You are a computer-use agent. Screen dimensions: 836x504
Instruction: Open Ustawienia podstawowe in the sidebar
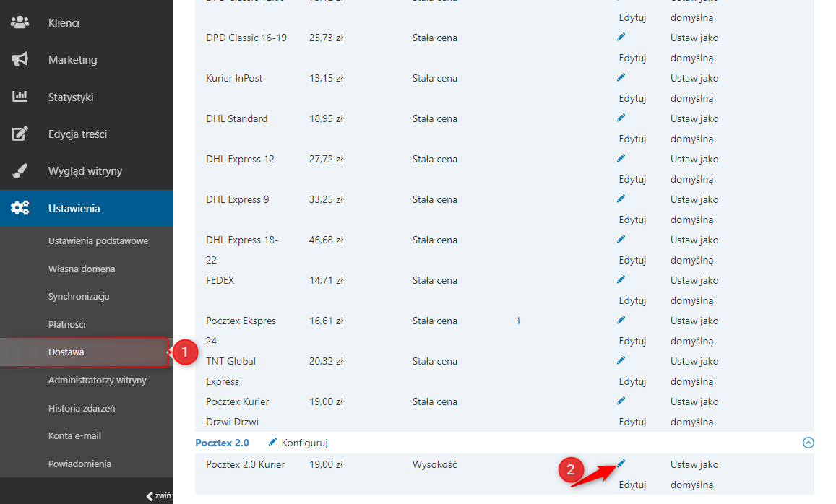tap(98, 241)
